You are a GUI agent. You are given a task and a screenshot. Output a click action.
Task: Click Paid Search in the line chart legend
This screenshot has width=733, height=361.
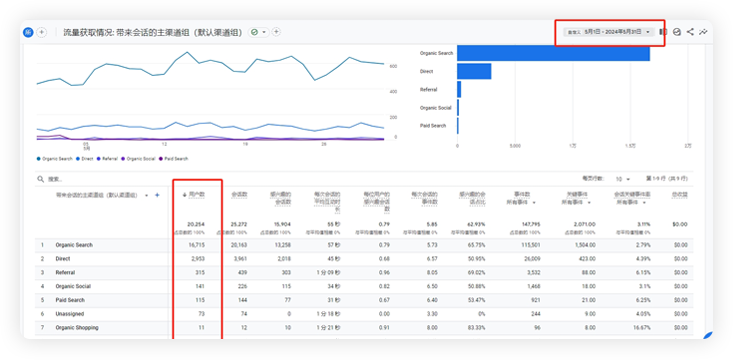(173, 159)
